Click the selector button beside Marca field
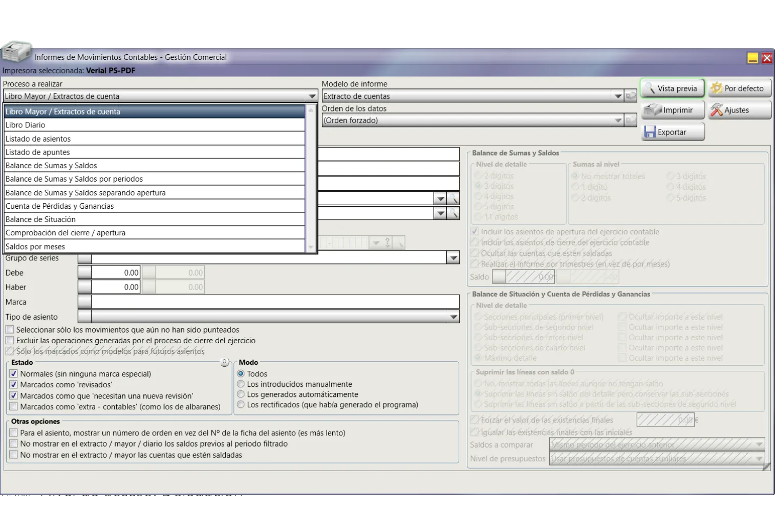 point(84,302)
